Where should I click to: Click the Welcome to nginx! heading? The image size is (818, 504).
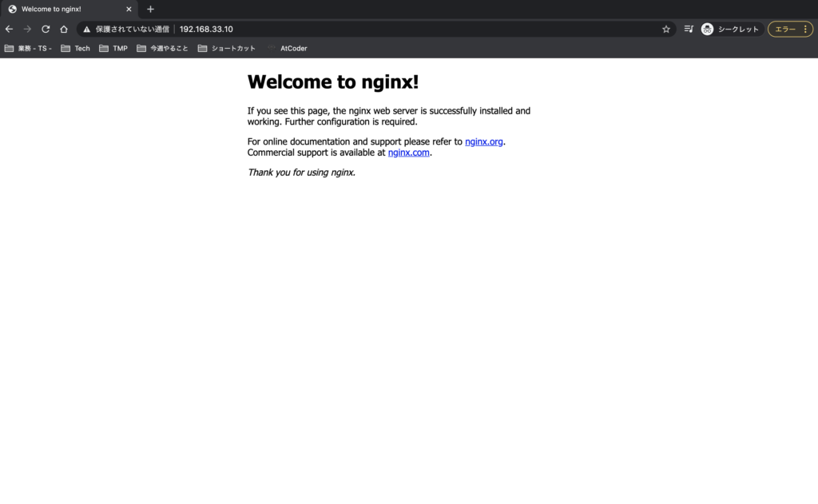pyautogui.click(x=333, y=82)
